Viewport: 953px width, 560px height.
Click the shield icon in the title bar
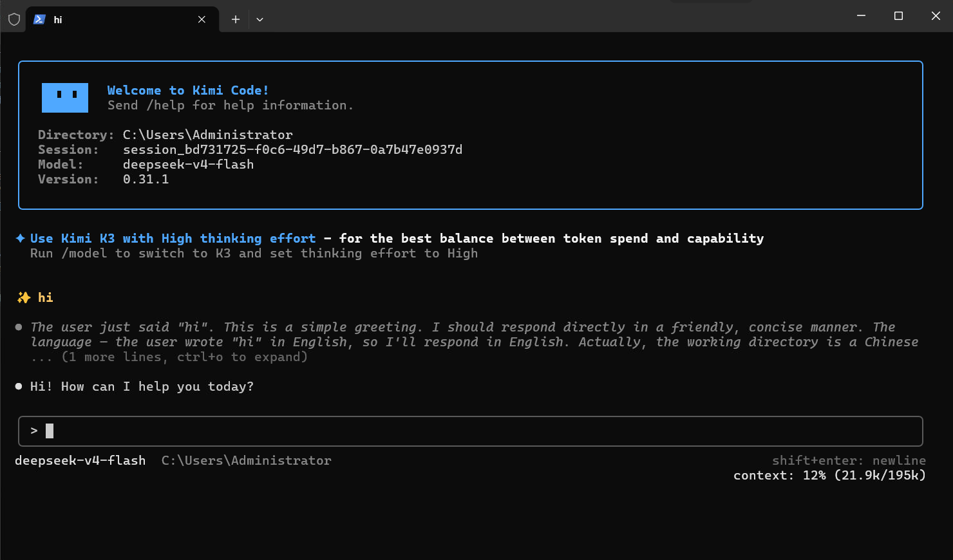click(14, 19)
